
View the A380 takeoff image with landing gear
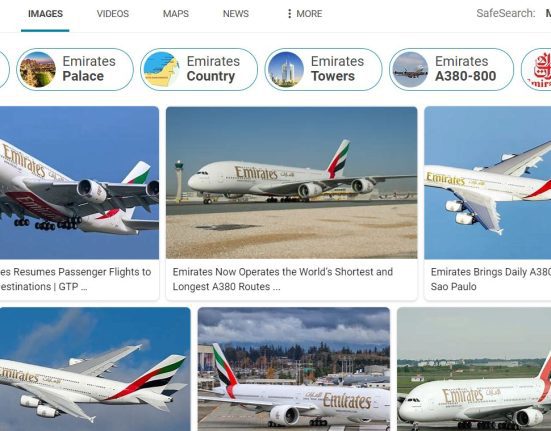coord(79,183)
